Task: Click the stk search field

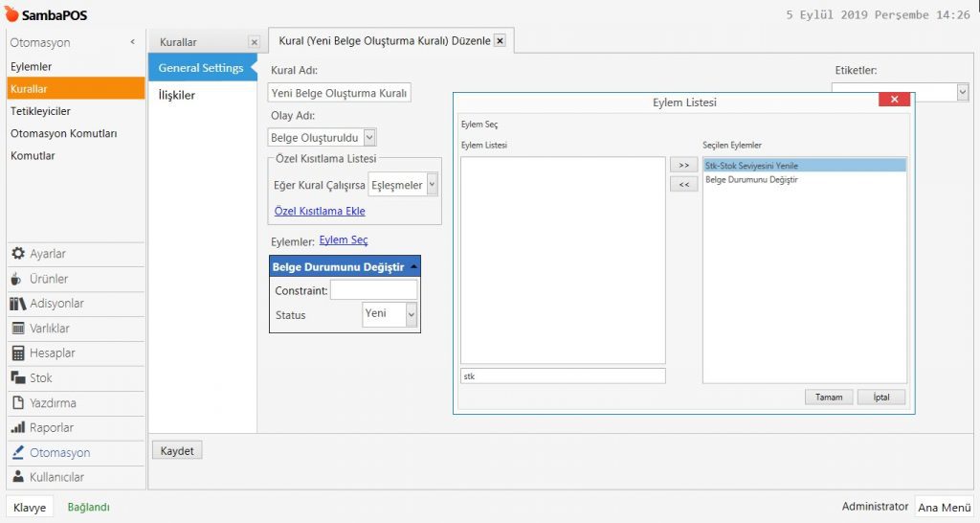Action: (x=562, y=376)
